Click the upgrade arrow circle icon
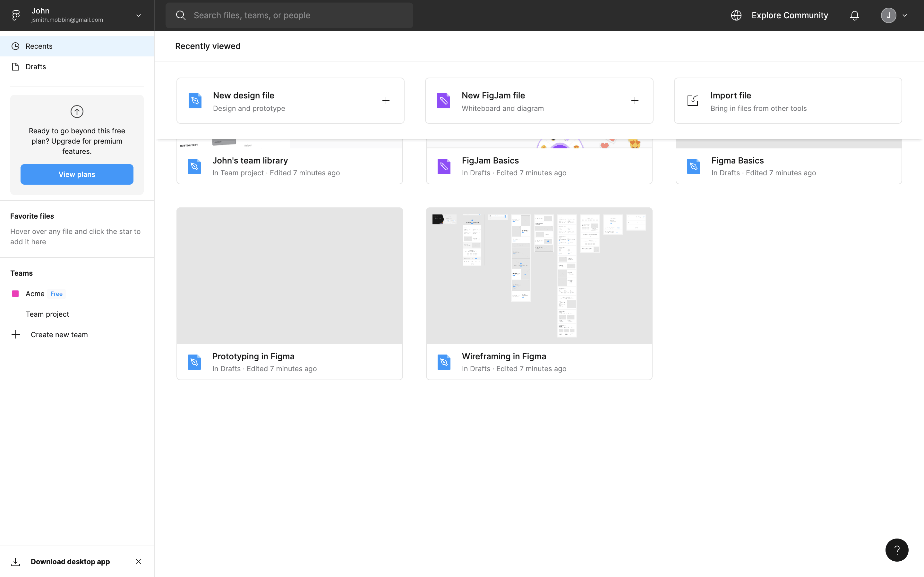The image size is (924, 577). tap(77, 112)
